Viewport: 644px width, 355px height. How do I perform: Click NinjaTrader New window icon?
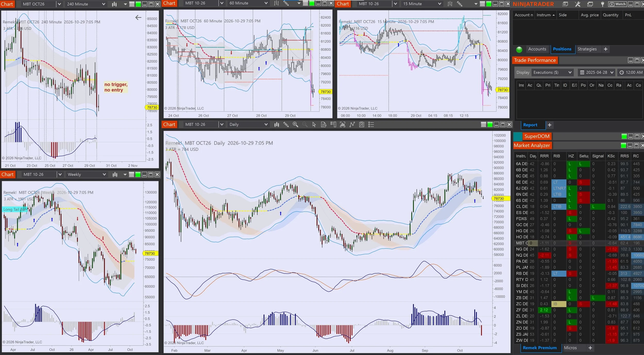(x=565, y=4)
